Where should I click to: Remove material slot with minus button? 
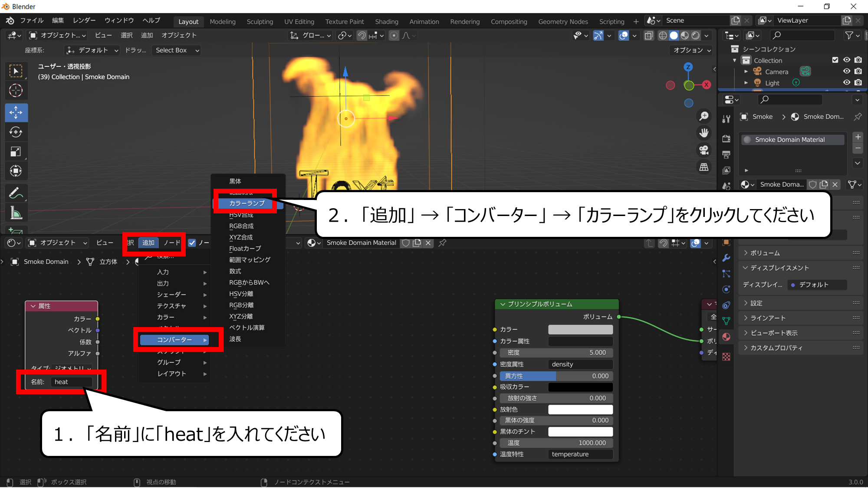[858, 148]
